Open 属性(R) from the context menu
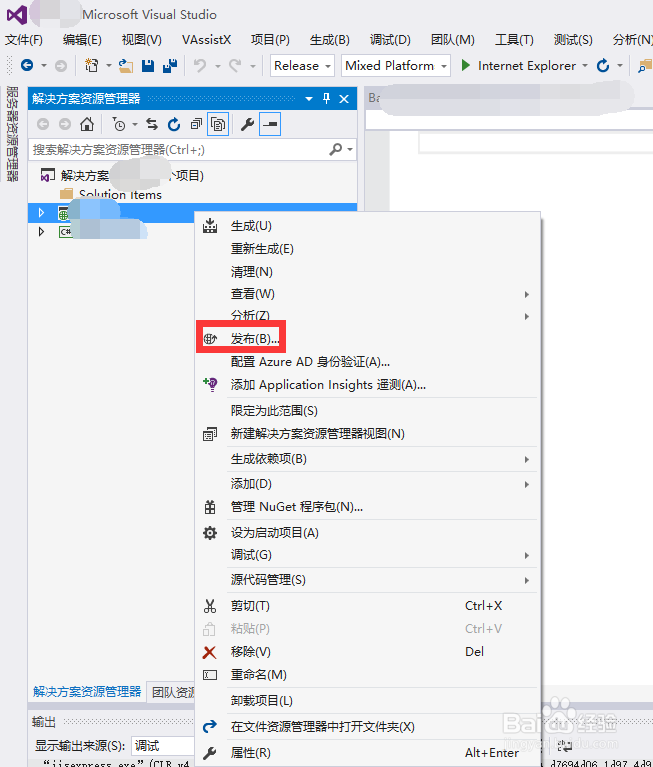 tap(368, 752)
